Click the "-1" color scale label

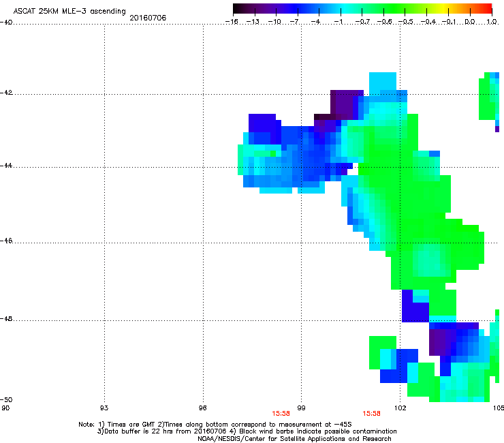point(338,22)
